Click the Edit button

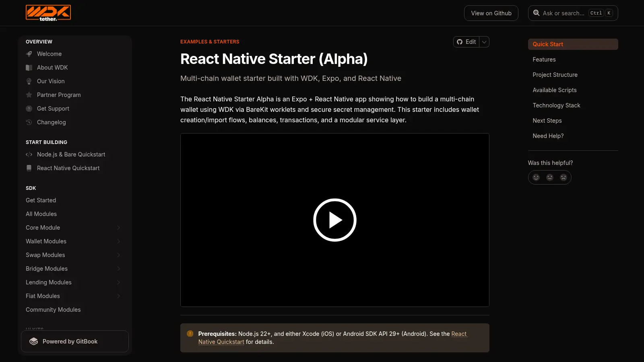tap(466, 42)
